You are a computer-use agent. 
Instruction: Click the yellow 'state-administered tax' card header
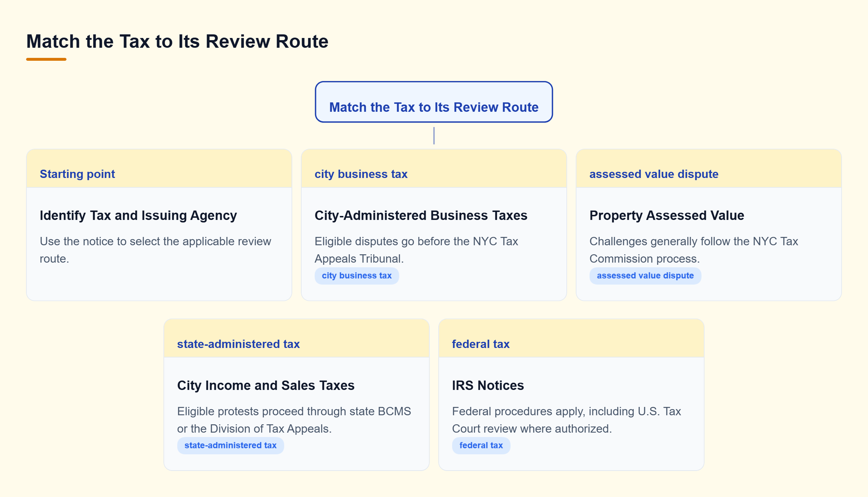coord(297,339)
